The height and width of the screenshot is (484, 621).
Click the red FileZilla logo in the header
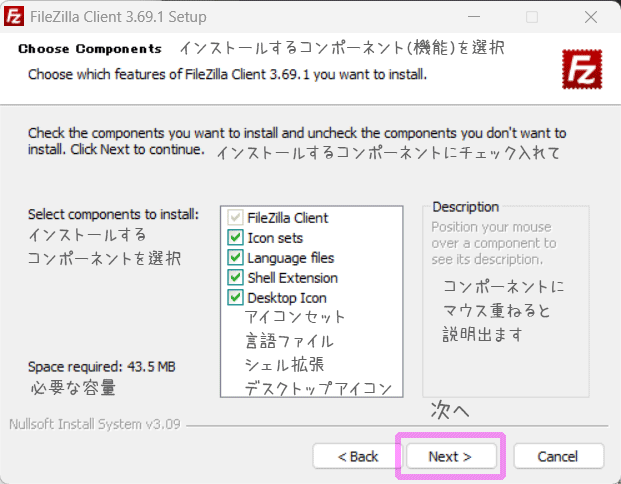pyautogui.click(x=582, y=69)
